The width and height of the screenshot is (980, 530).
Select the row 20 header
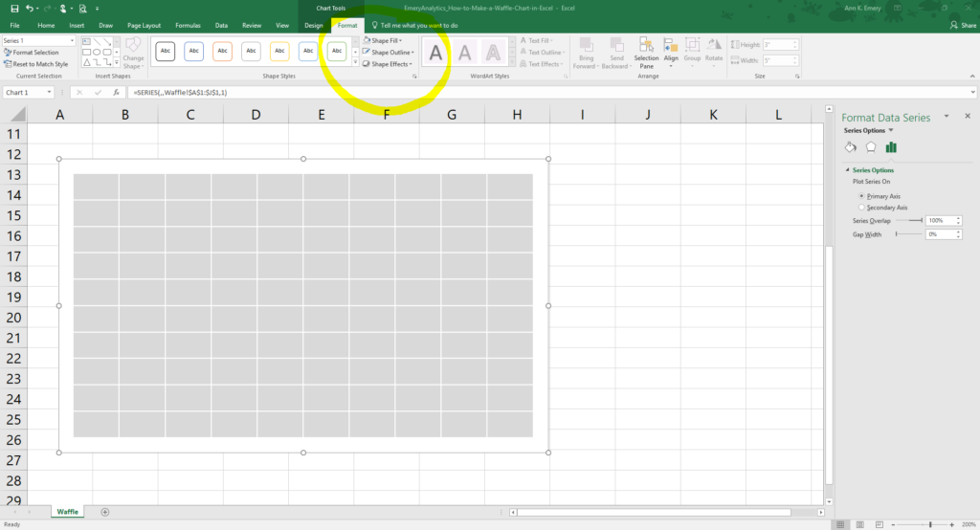13,318
